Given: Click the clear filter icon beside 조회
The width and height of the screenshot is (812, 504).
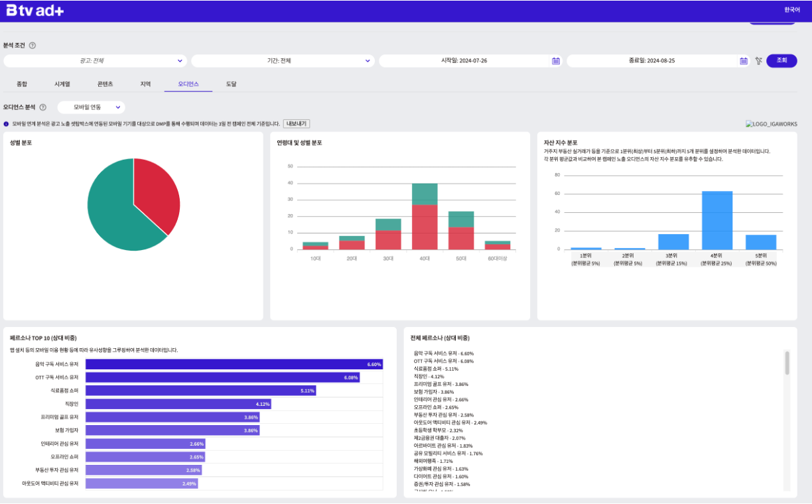Looking at the screenshot, I should pyautogui.click(x=758, y=61).
